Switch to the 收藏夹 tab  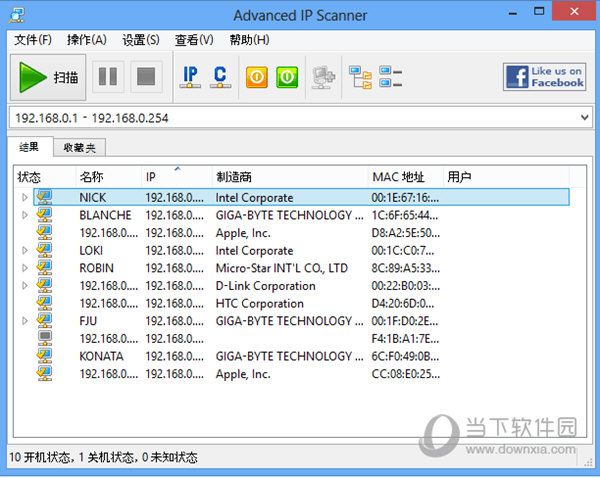click(x=79, y=148)
